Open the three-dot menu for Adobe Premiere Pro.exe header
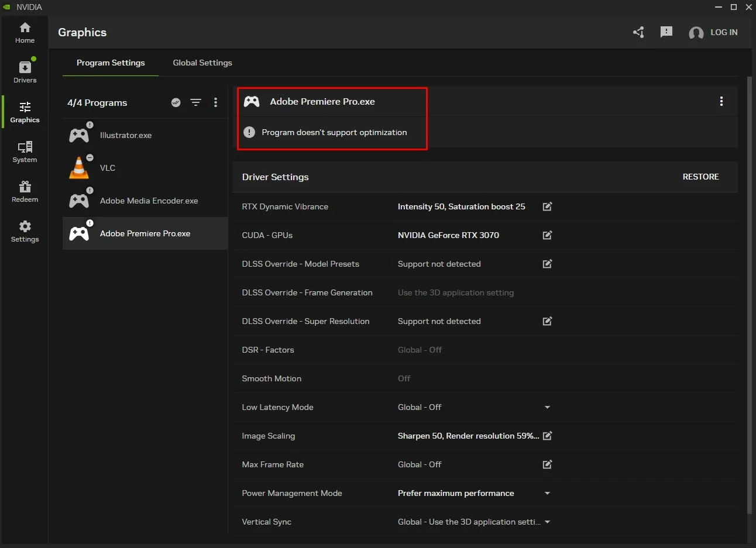 pos(721,101)
